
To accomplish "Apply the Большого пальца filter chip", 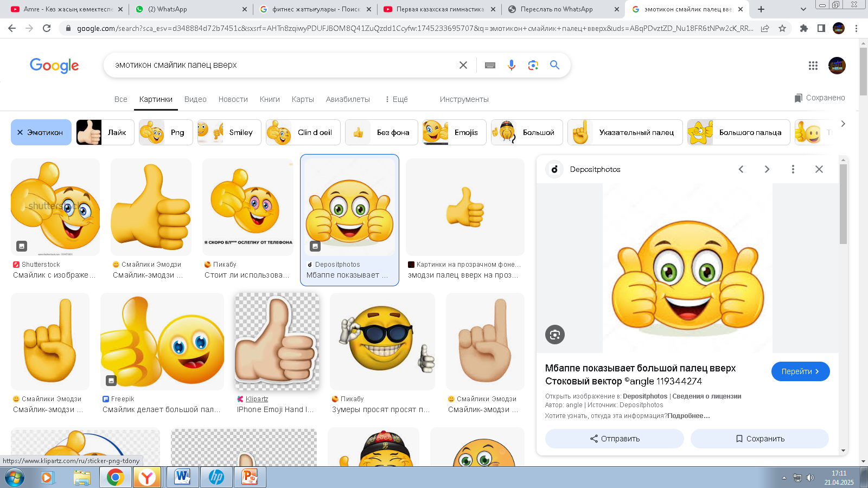I will tap(739, 132).
